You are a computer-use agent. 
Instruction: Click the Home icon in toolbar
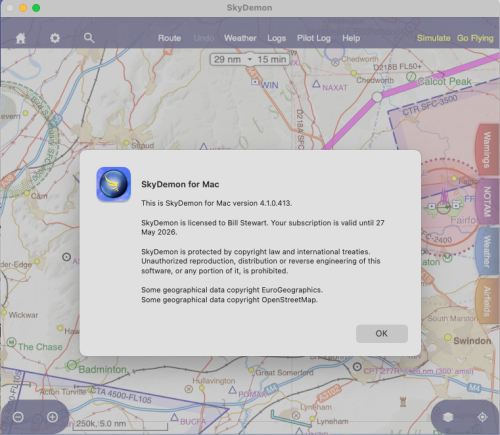tap(21, 38)
